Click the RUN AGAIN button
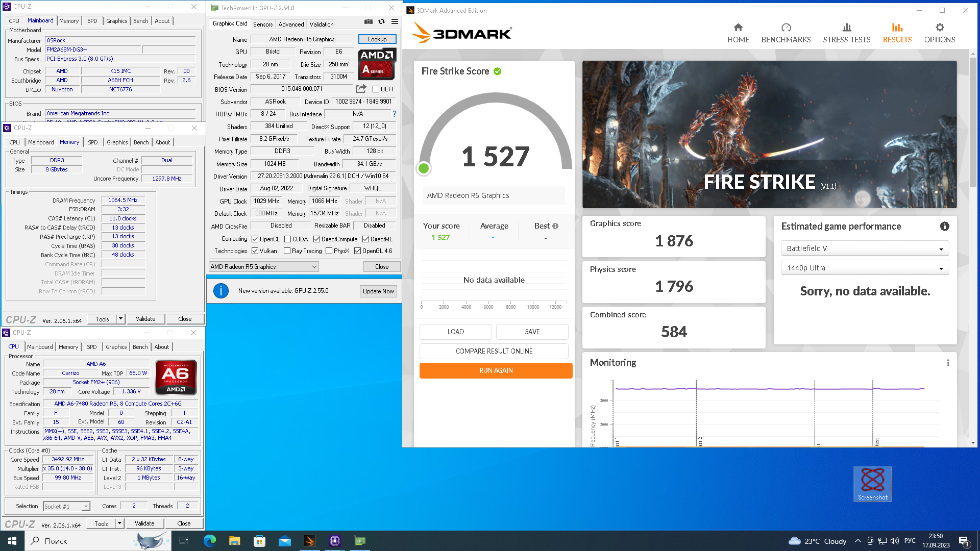The image size is (980, 551). [x=496, y=370]
